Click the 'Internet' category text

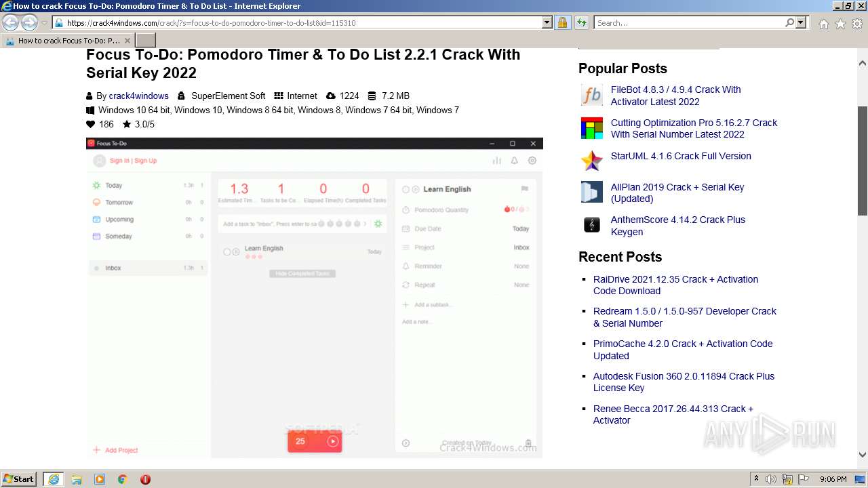coord(302,96)
